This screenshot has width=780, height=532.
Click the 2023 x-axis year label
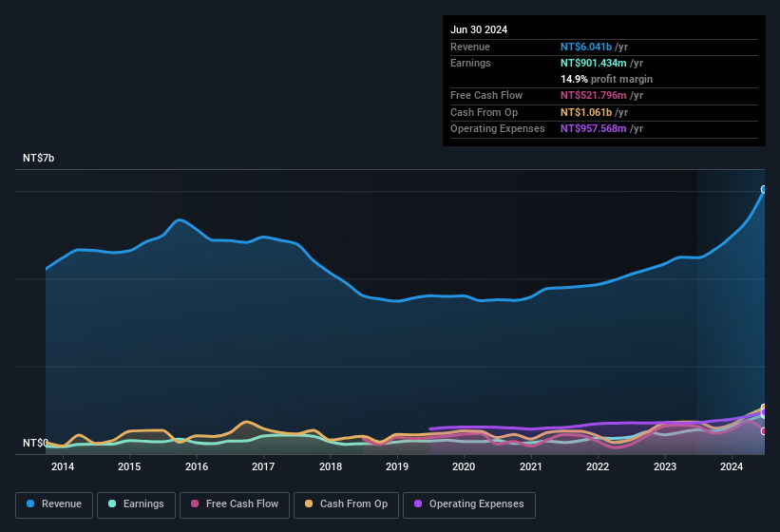(x=665, y=466)
